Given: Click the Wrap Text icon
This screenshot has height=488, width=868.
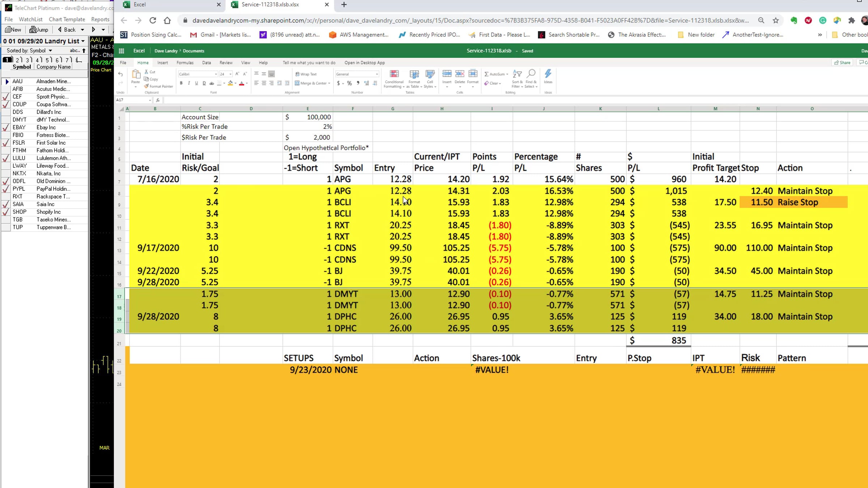Looking at the screenshot, I should (x=297, y=74).
